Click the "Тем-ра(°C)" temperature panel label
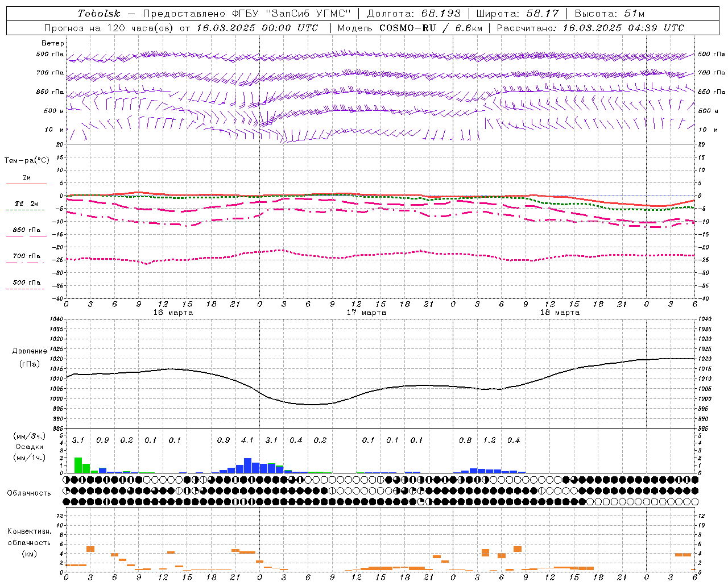 (27, 161)
